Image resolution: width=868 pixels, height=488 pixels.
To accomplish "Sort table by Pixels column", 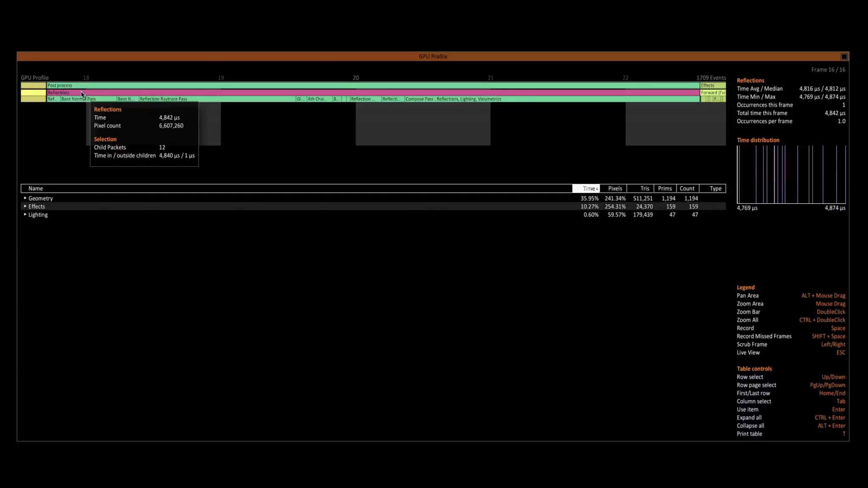I will (615, 189).
